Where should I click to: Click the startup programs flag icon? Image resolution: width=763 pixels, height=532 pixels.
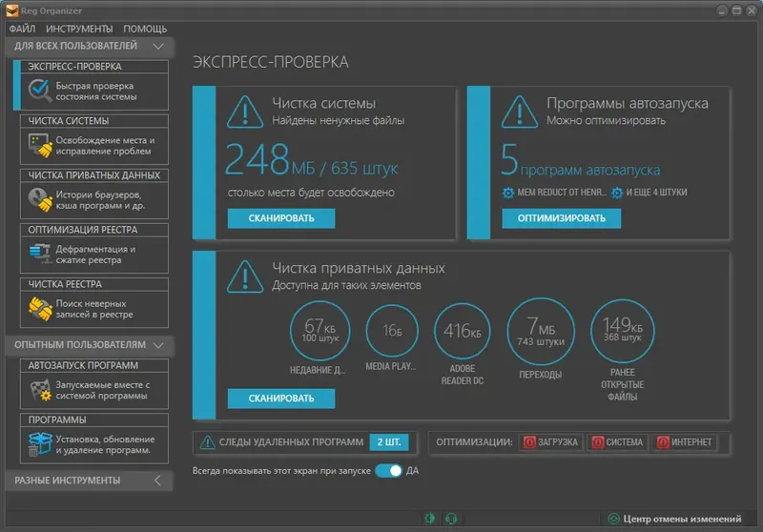pyautogui.click(x=40, y=390)
